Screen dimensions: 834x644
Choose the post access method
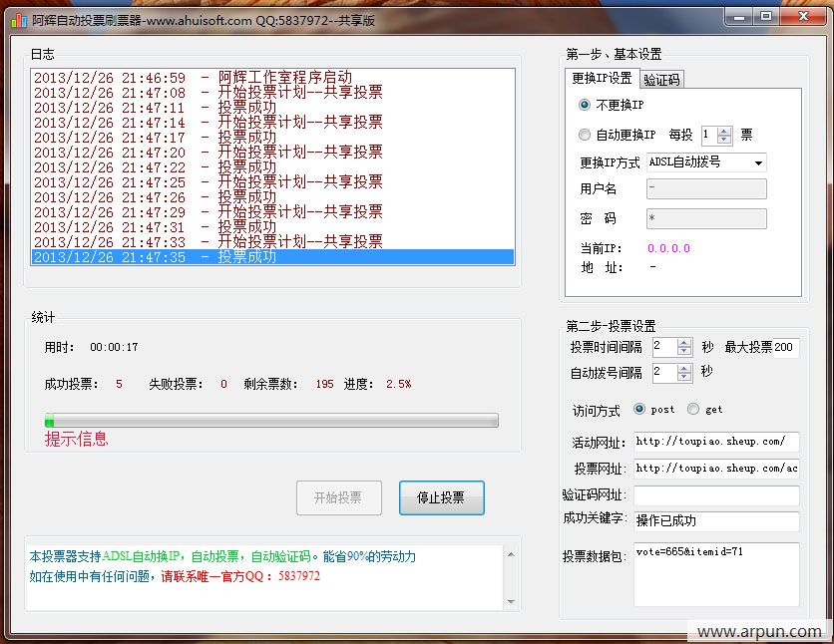pyautogui.click(x=639, y=410)
